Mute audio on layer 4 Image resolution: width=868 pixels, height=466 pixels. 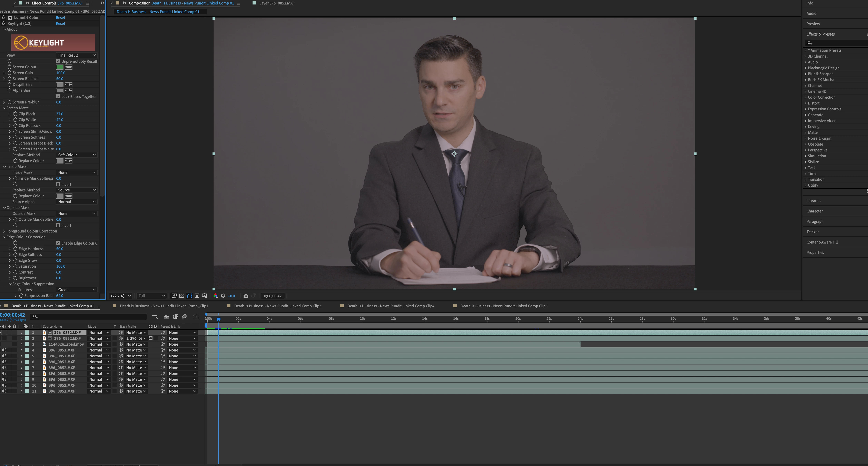[4, 350]
